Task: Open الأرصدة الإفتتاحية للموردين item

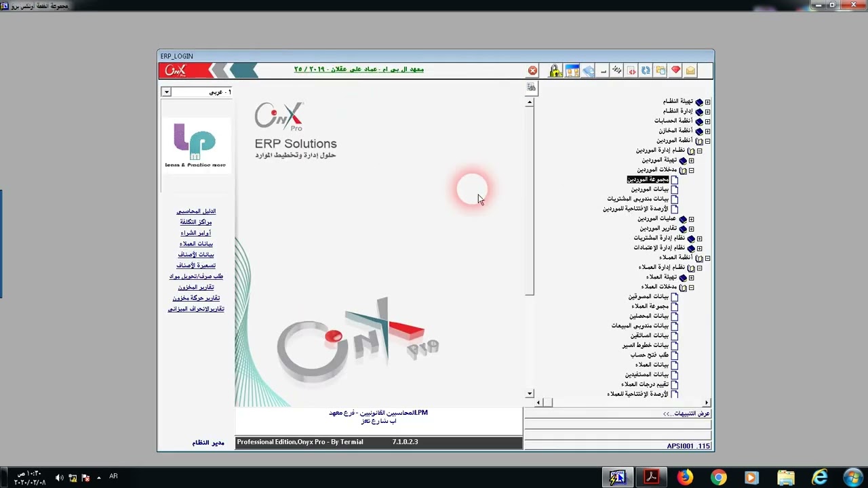Action: coord(635,209)
